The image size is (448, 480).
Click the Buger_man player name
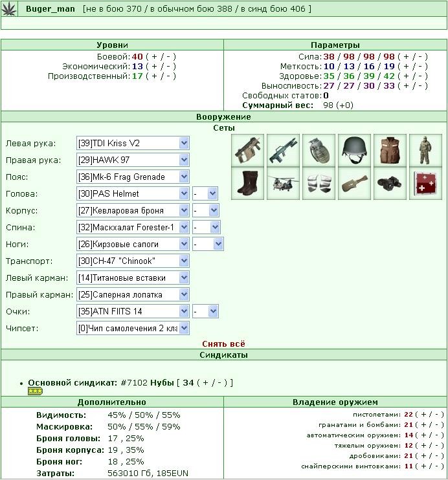point(50,9)
